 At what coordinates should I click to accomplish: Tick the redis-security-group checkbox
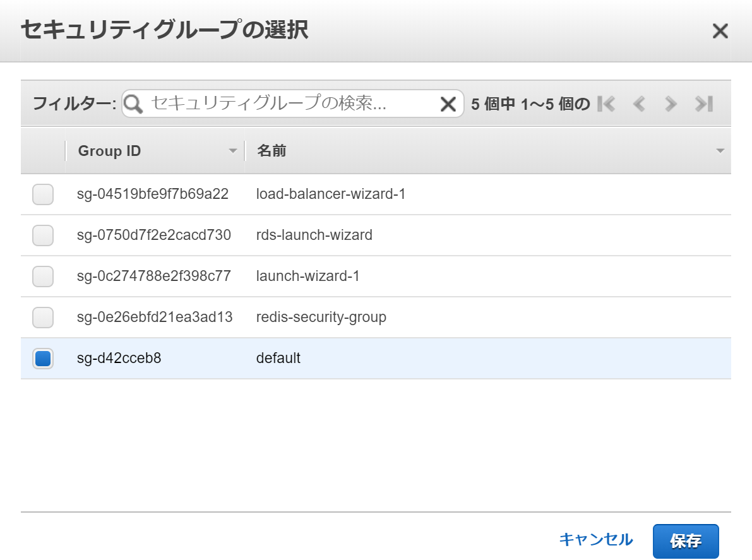pyautogui.click(x=43, y=318)
